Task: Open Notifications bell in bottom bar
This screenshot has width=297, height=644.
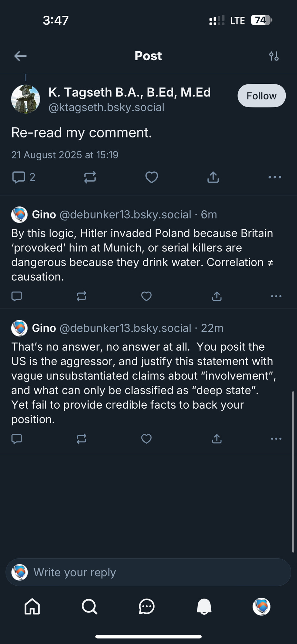Action: [204, 606]
